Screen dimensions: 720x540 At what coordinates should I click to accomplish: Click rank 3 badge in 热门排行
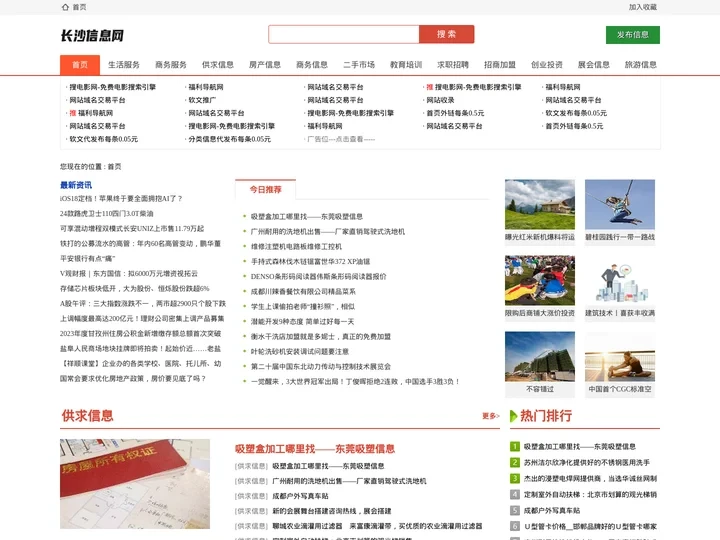pyautogui.click(x=515, y=478)
